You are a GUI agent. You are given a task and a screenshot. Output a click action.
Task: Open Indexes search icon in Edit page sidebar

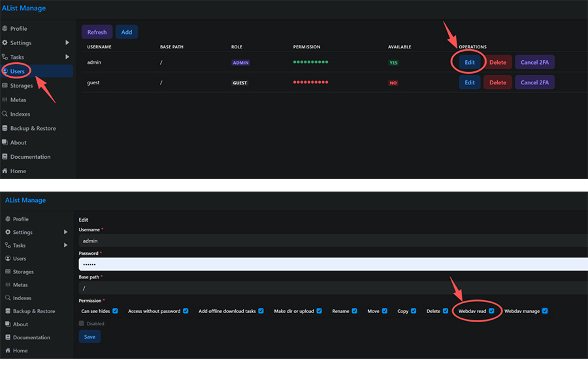(x=8, y=298)
